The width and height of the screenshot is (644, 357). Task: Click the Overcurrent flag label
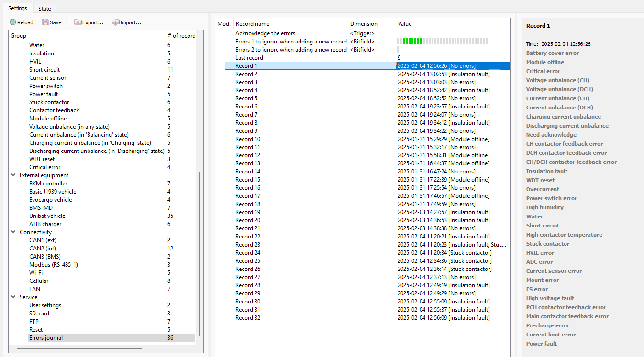click(x=543, y=189)
